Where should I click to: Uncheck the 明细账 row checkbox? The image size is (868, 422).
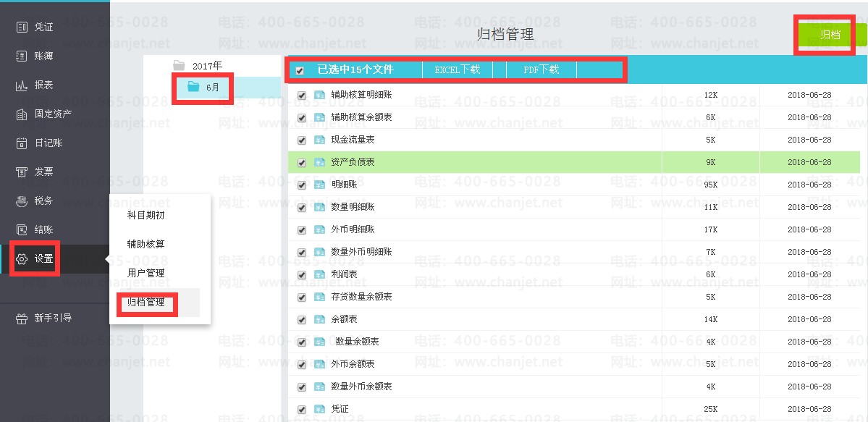click(302, 185)
